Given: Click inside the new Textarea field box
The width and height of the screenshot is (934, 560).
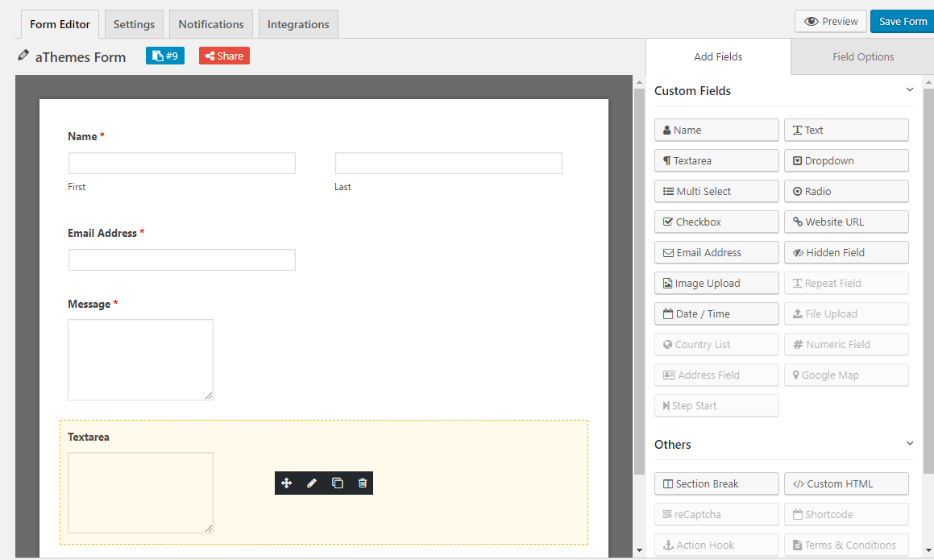Looking at the screenshot, I should click(140, 492).
